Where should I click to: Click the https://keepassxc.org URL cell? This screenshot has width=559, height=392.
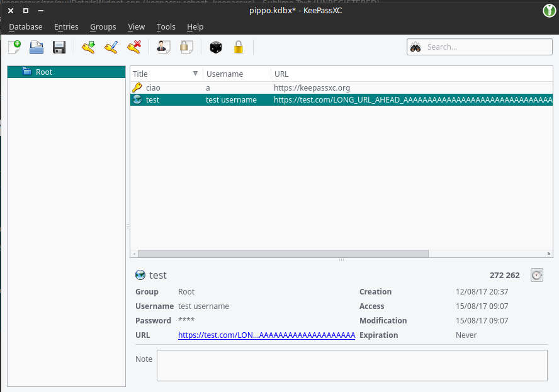[x=312, y=87]
